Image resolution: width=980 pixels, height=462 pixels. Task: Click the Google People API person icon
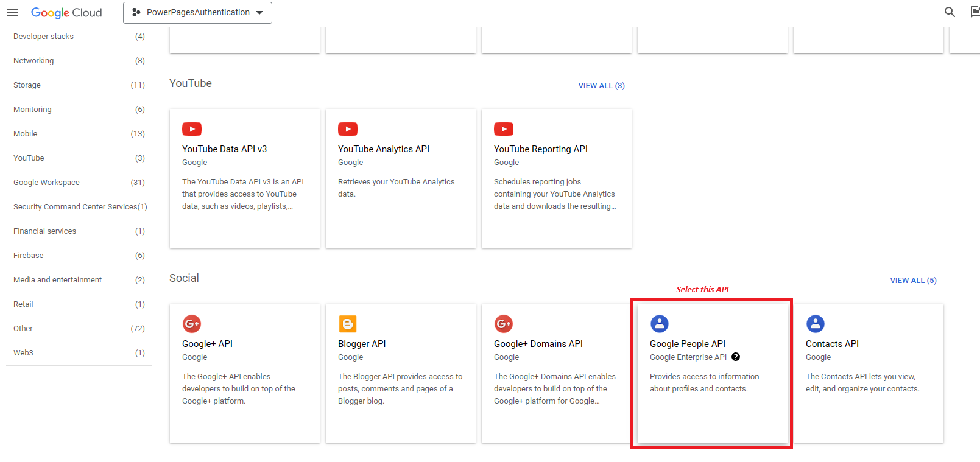point(660,324)
